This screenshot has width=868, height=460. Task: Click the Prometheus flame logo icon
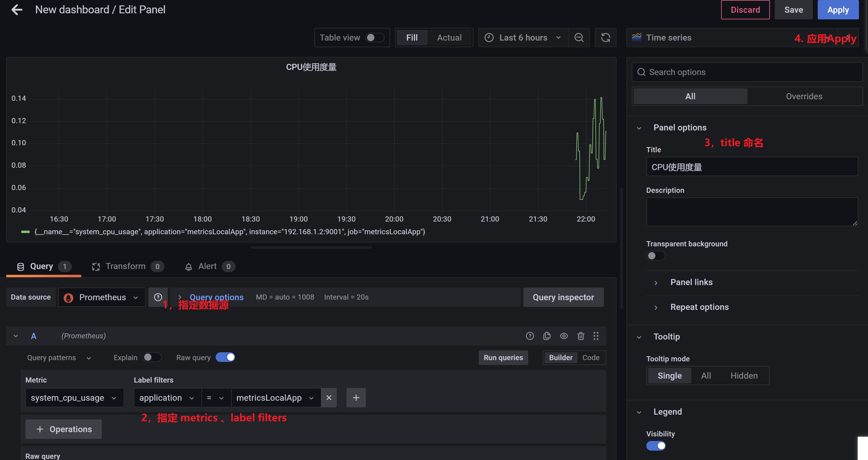[68, 298]
